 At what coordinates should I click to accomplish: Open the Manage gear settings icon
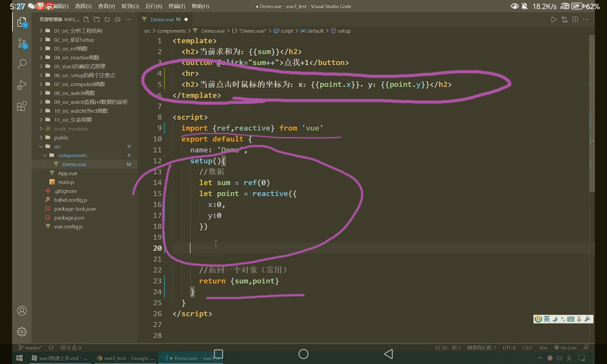(x=22, y=332)
